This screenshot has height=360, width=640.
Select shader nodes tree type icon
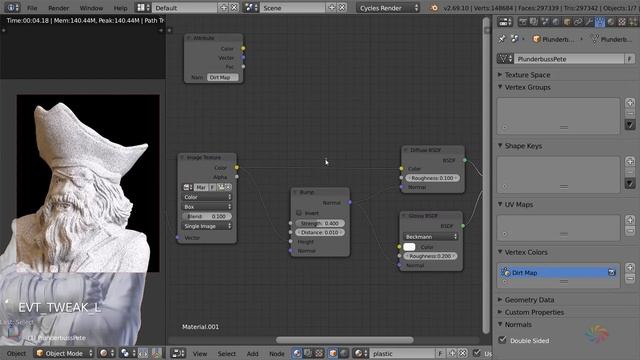(297, 353)
